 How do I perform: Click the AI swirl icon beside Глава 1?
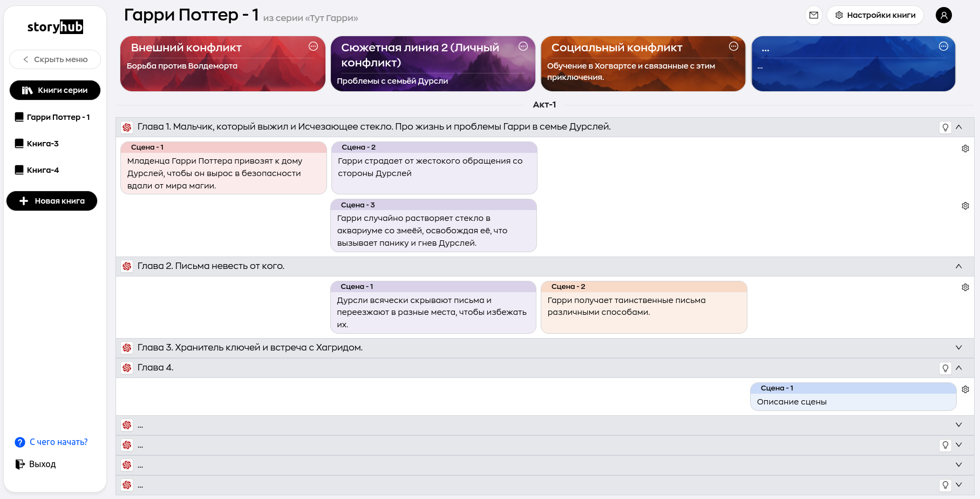pos(127,127)
